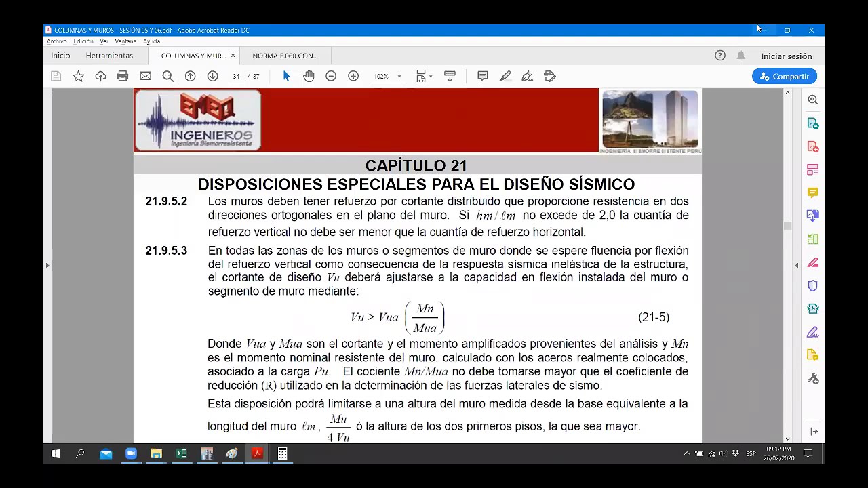Open fit page options dropdown arrow
The height and width of the screenshot is (488, 868).
pos(431,77)
